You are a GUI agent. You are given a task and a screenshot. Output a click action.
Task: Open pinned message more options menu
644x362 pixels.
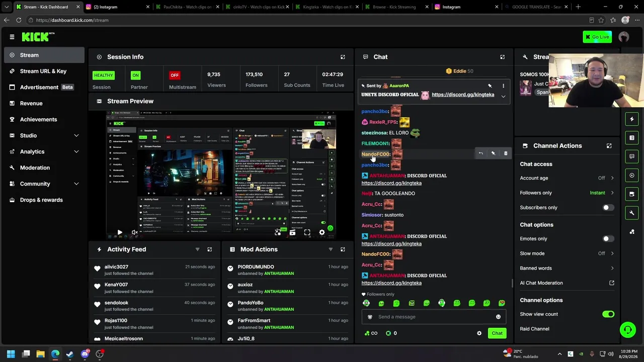point(503,86)
